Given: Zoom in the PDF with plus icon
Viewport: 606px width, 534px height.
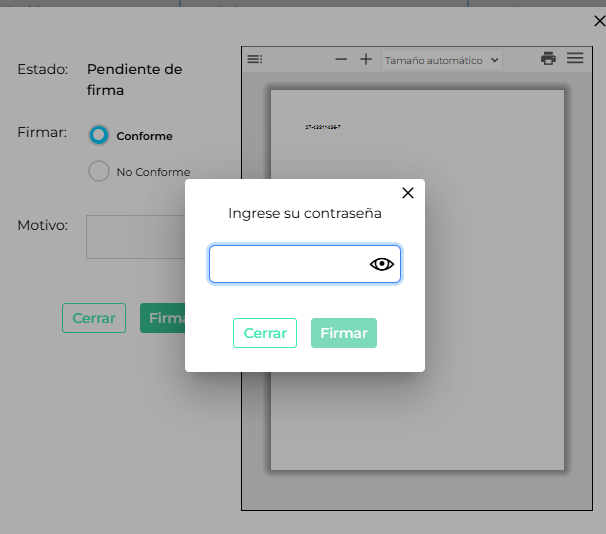Looking at the screenshot, I should coord(366,59).
